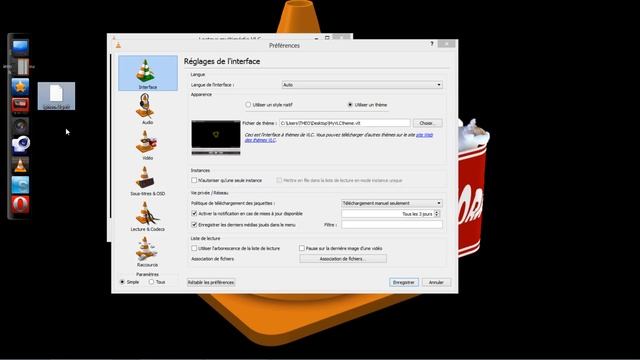
Task: Launch VLC from the desktop dock
Action: coord(20,165)
